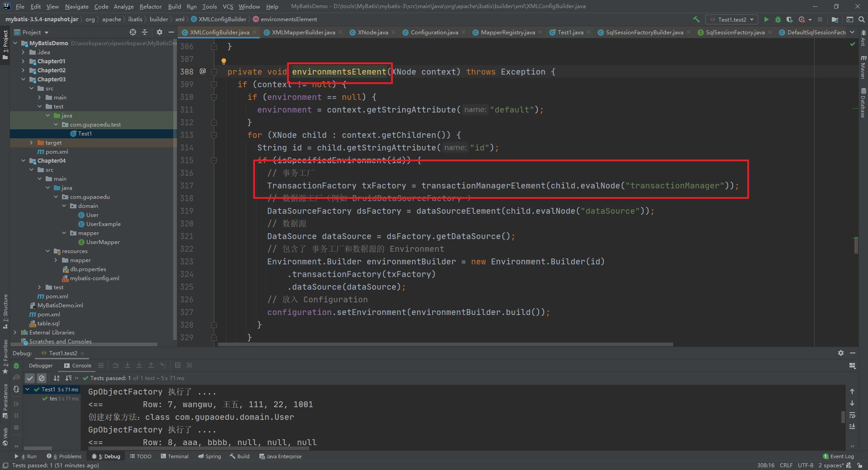The height and width of the screenshot is (470, 868).
Task: Open the VCS menu
Action: pos(228,6)
